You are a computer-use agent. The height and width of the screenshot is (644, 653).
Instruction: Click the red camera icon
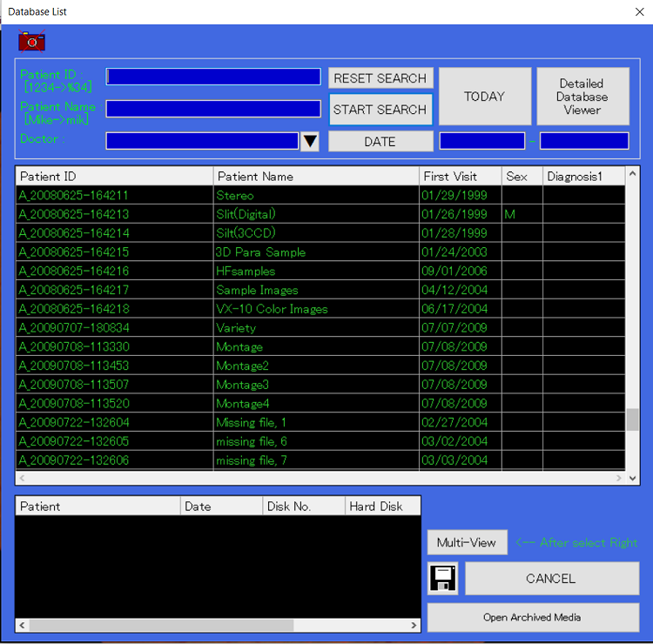pyautogui.click(x=31, y=41)
